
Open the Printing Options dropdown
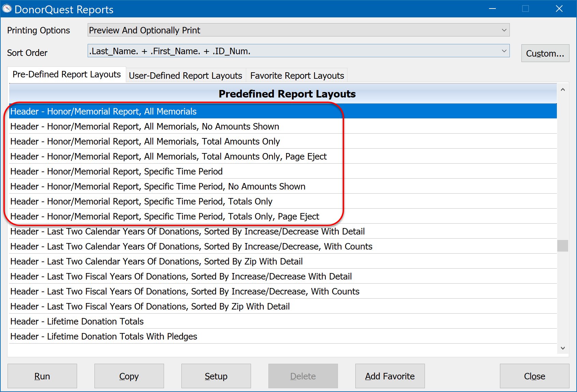point(298,30)
